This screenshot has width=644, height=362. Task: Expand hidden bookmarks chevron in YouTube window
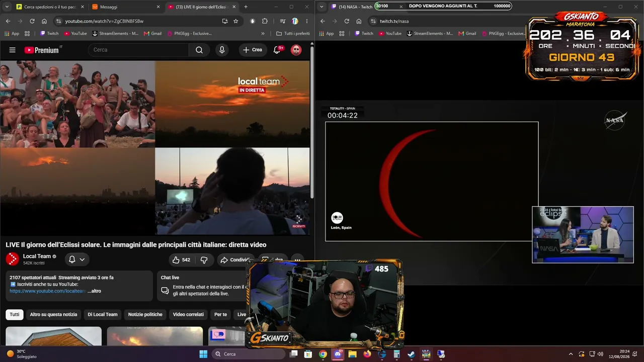tap(263, 34)
